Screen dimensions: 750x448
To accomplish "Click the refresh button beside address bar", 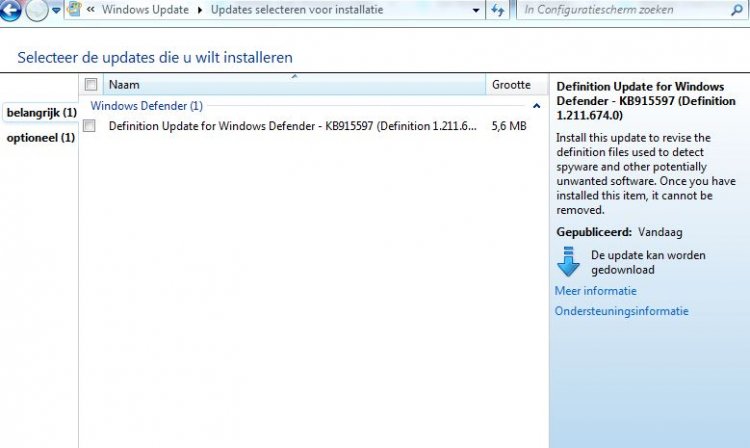I will click(x=497, y=10).
